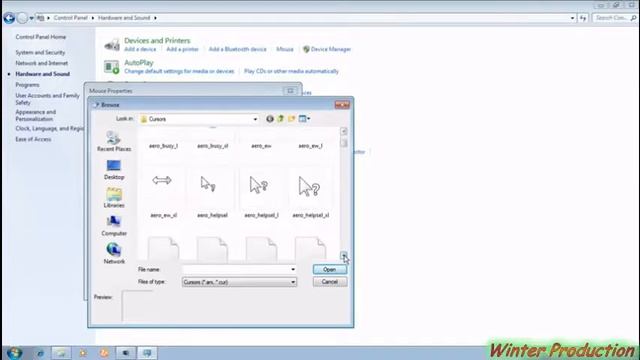This screenshot has height=360, width=640.
Task: Click the go-back icon in Browse toolbar
Action: point(270,119)
